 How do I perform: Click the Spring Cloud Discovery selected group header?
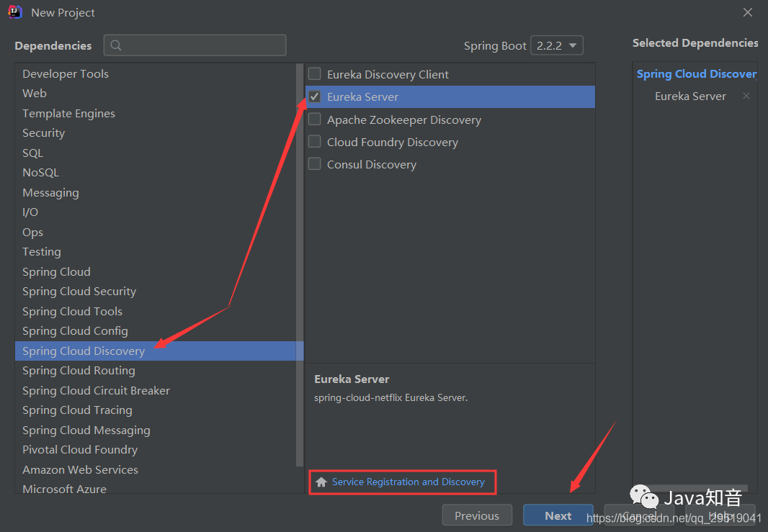click(697, 74)
